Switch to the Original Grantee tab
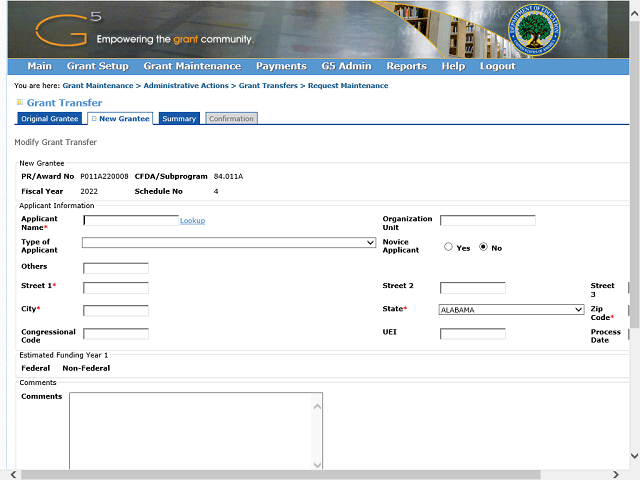Viewport: 640px width, 480px height. (x=50, y=119)
